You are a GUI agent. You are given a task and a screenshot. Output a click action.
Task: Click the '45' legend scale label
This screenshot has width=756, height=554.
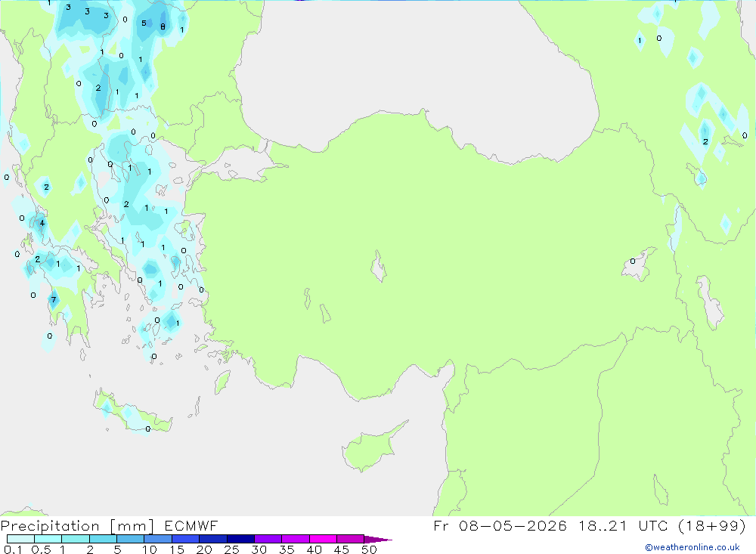click(x=342, y=549)
